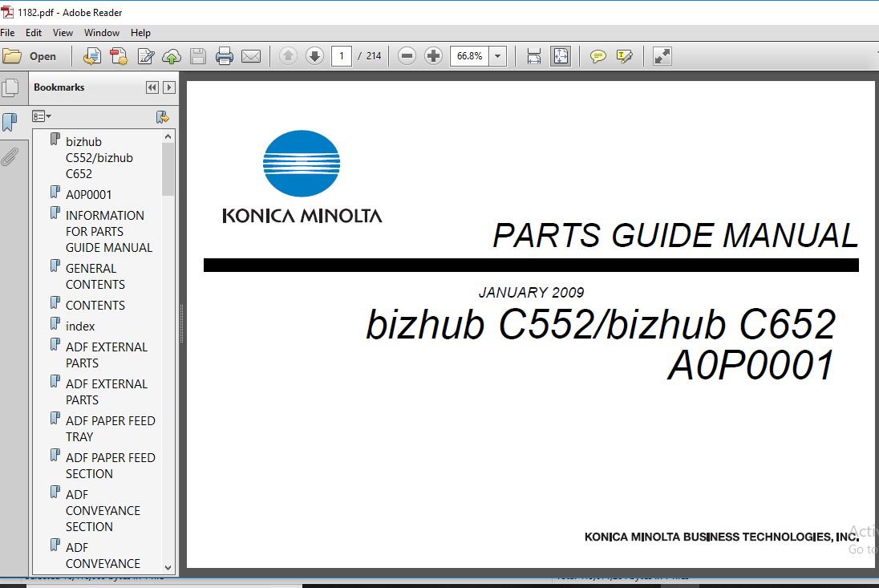Open bookmark ADF CONVEYANCE SECTION
Viewport: 879px width, 588px height.
pyautogui.click(x=103, y=511)
